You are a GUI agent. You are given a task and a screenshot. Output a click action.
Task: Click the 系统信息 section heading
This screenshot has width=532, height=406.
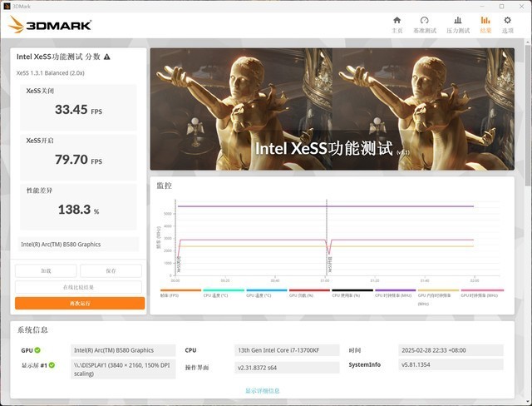32,329
